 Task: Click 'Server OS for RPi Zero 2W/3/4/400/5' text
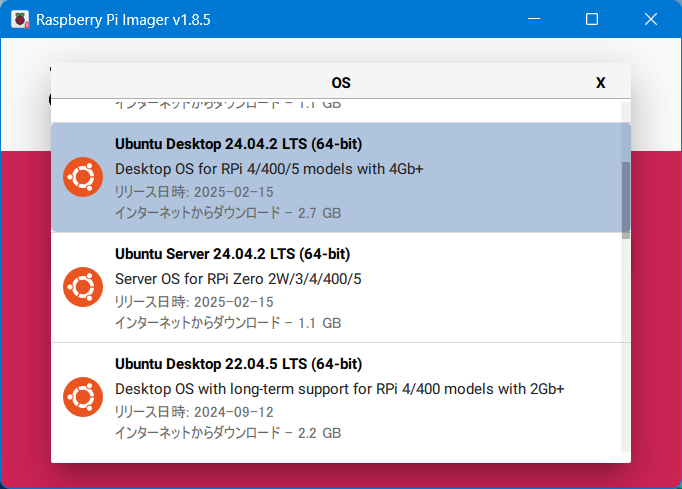point(238,279)
